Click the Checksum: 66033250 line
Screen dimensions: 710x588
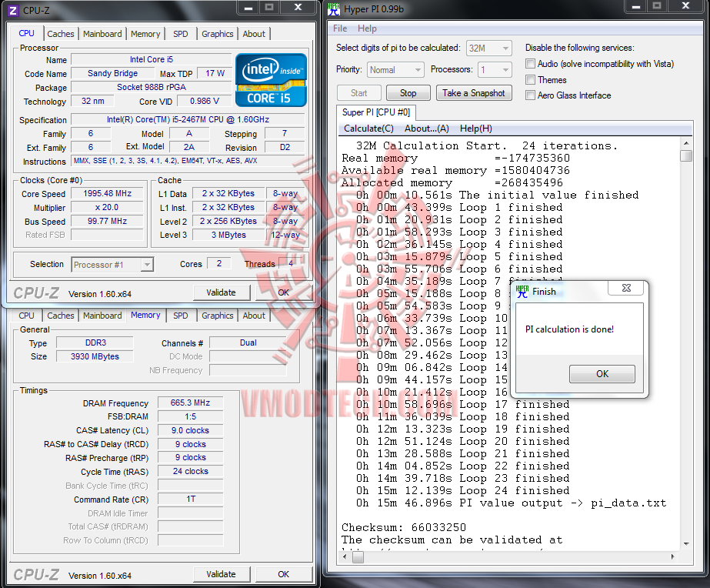403,527
